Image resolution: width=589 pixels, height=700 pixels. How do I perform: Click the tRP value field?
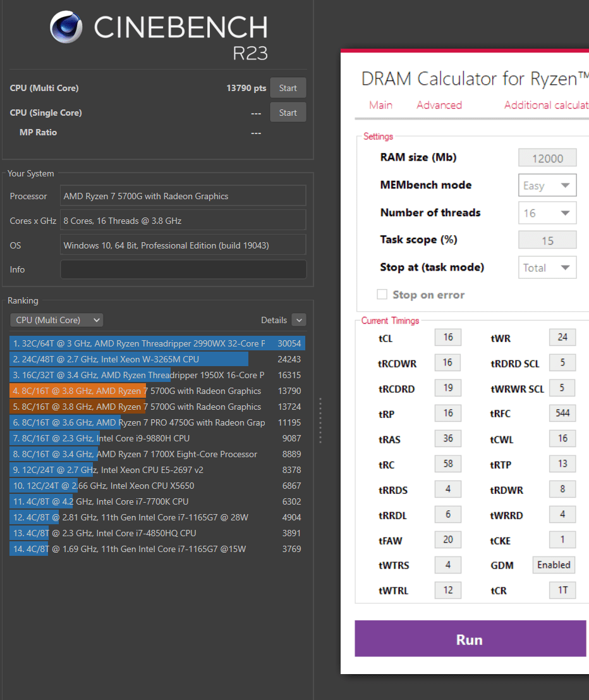pyautogui.click(x=447, y=414)
